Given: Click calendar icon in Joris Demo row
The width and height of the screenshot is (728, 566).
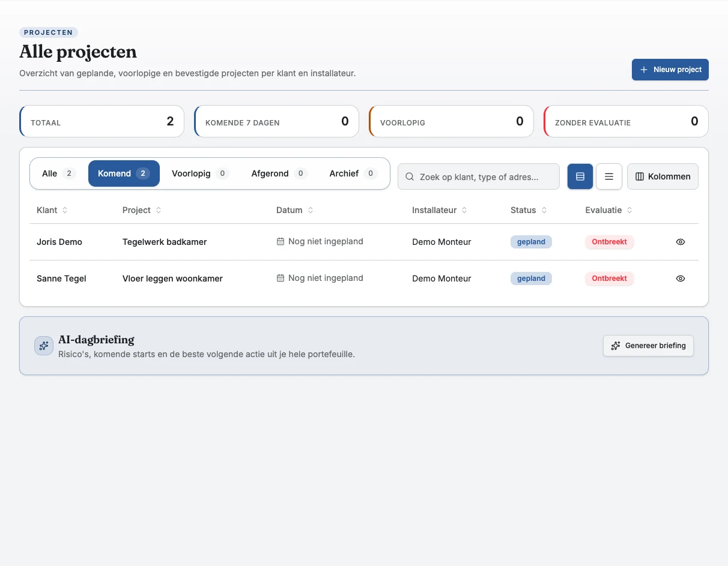Looking at the screenshot, I should 280,241.
